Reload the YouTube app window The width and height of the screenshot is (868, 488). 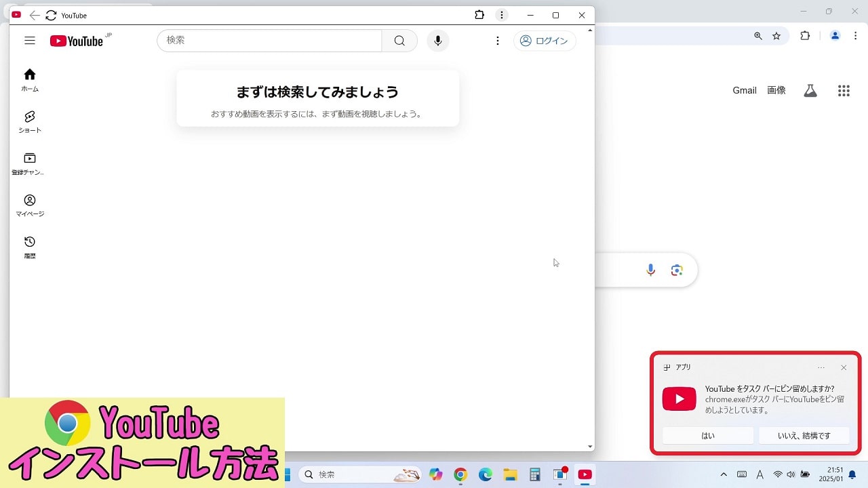51,15
